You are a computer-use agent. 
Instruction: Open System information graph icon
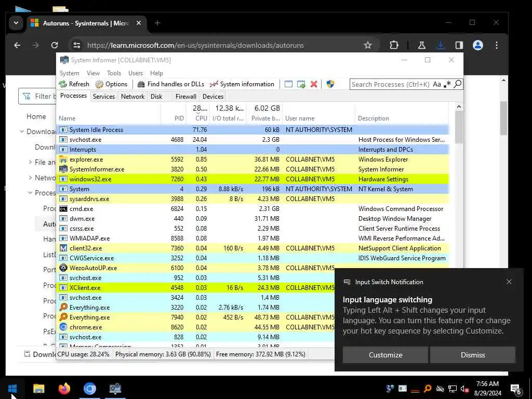click(214, 84)
